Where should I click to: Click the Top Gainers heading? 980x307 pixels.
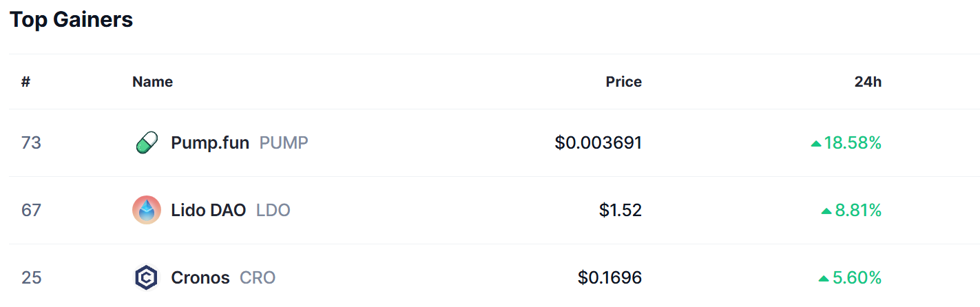(x=71, y=19)
